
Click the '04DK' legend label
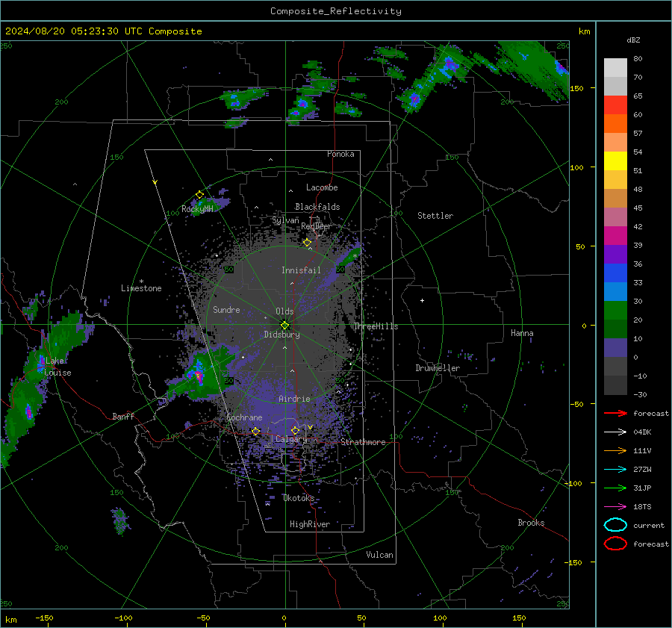[x=642, y=432]
